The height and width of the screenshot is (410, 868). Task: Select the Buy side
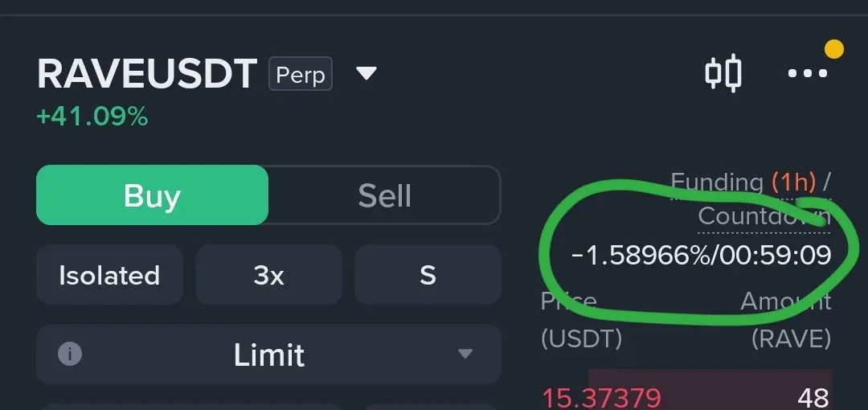tap(152, 195)
